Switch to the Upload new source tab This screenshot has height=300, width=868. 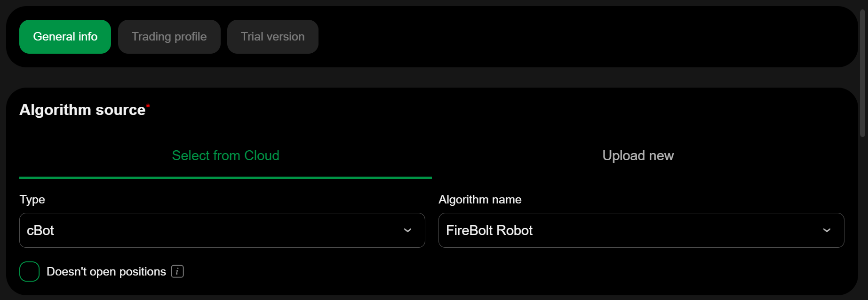click(638, 156)
